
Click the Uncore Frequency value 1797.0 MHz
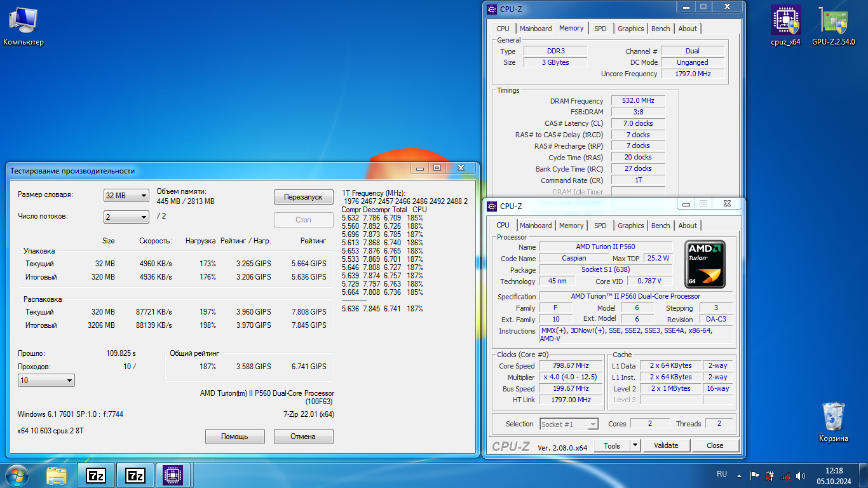pyautogui.click(x=693, y=74)
